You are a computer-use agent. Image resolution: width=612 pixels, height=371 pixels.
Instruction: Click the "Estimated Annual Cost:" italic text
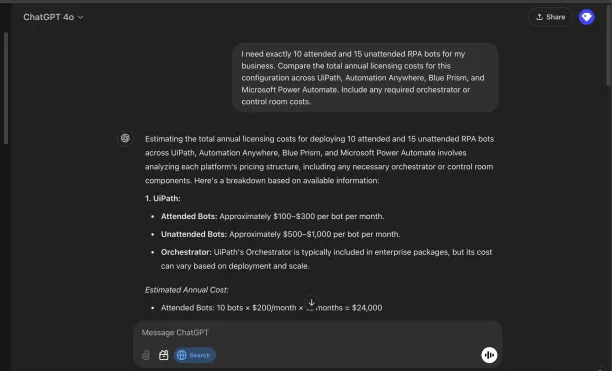tap(187, 290)
